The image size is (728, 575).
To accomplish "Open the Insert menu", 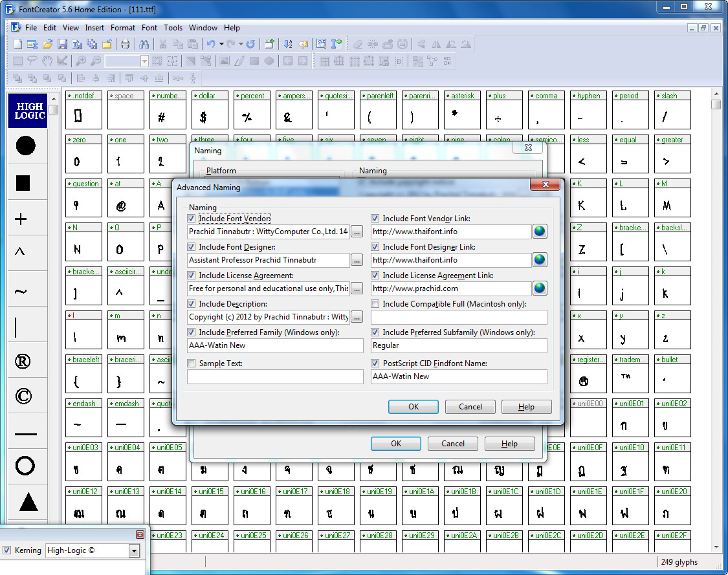I will tap(94, 28).
